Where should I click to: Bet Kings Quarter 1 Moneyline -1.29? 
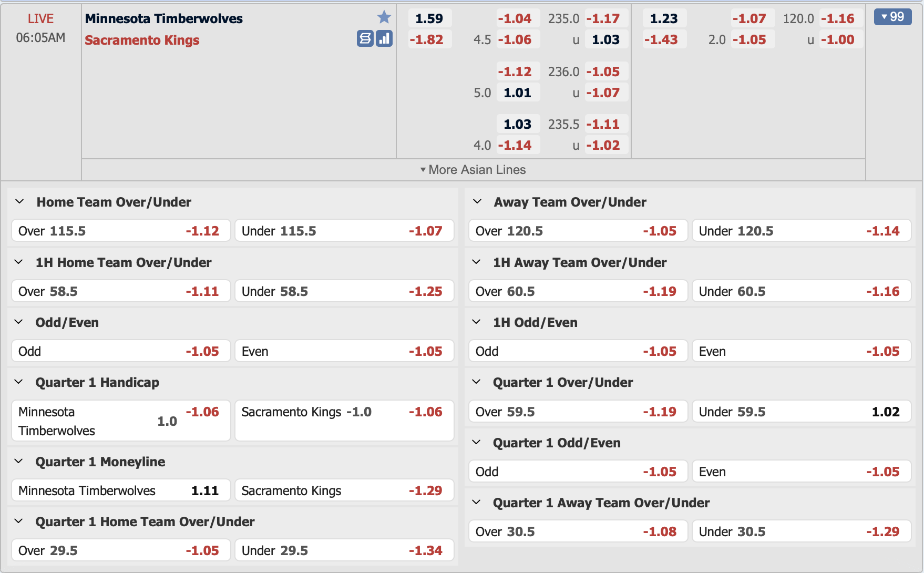pyautogui.click(x=344, y=490)
